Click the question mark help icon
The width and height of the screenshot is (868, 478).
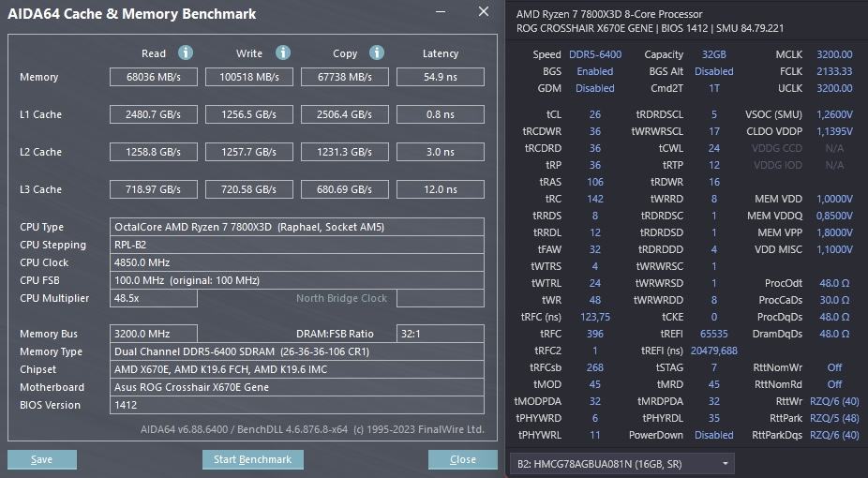click(443, 12)
